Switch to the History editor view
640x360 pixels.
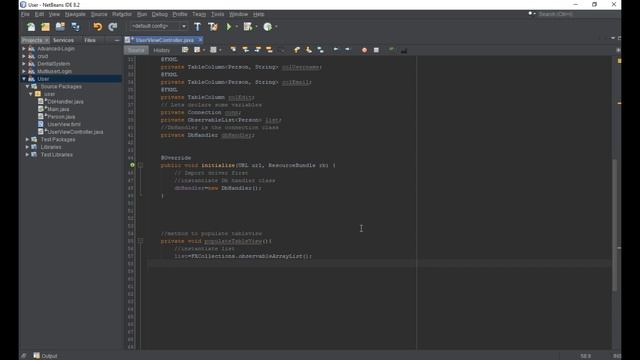point(162,50)
